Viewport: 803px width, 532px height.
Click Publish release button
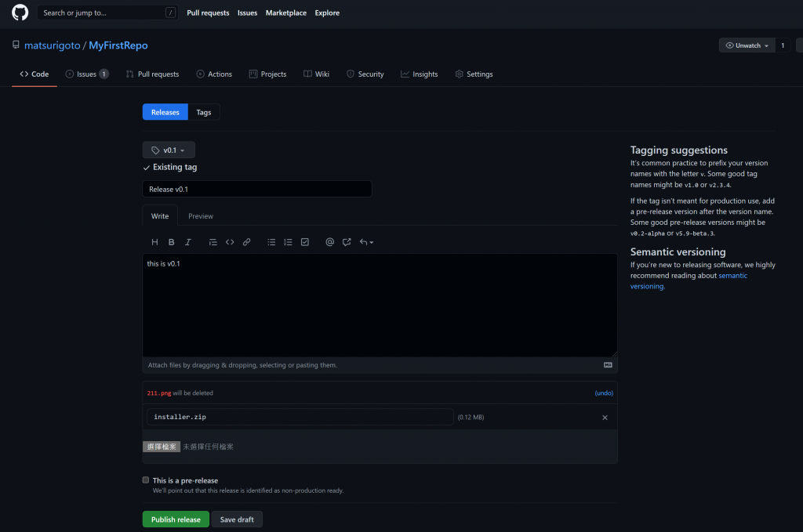176,519
